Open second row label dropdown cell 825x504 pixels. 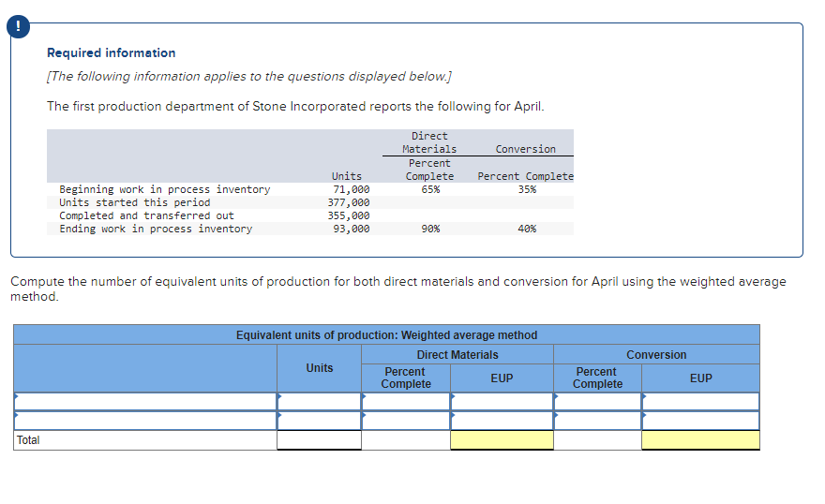(x=145, y=421)
